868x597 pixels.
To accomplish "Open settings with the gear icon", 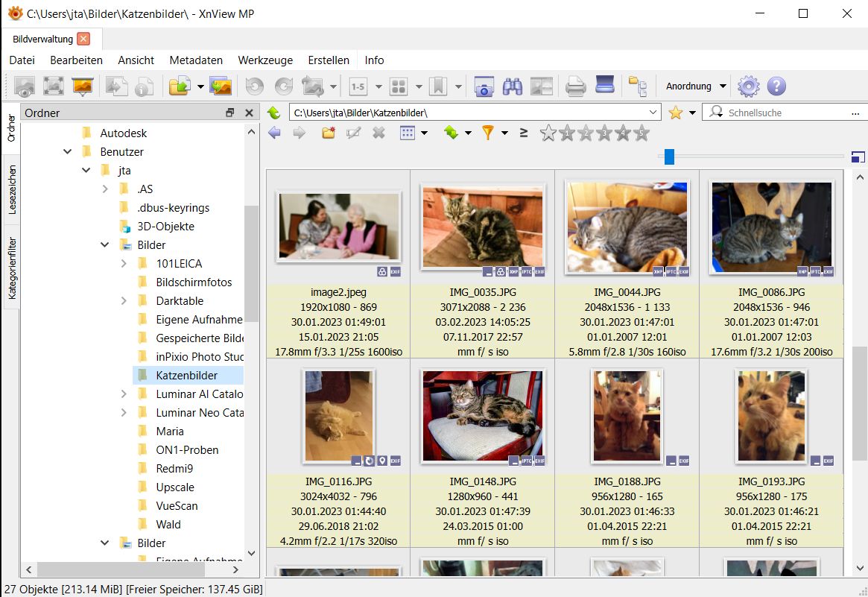I will [x=748, y=86].
